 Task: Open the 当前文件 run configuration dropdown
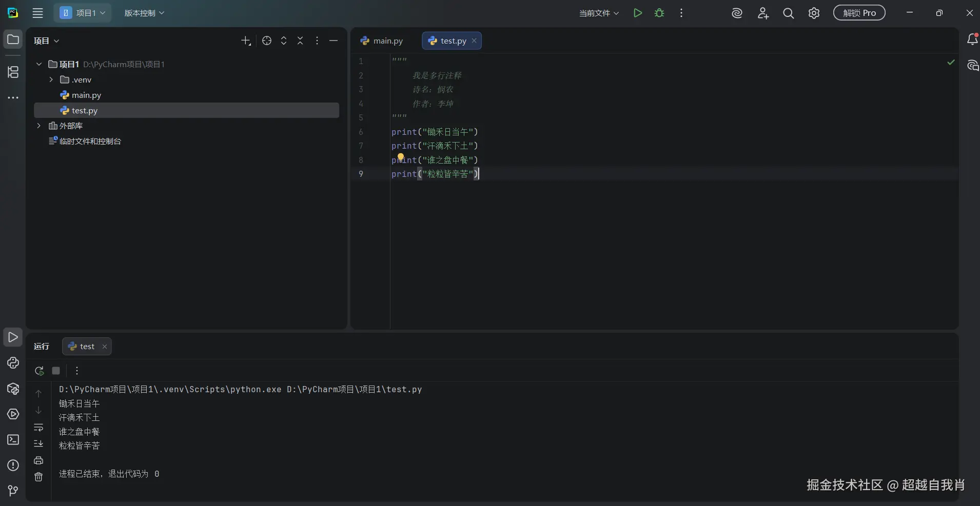coord(599,13)
